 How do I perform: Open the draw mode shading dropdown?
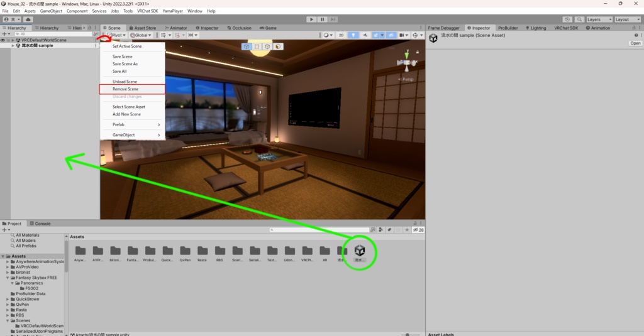pos(328,35)
